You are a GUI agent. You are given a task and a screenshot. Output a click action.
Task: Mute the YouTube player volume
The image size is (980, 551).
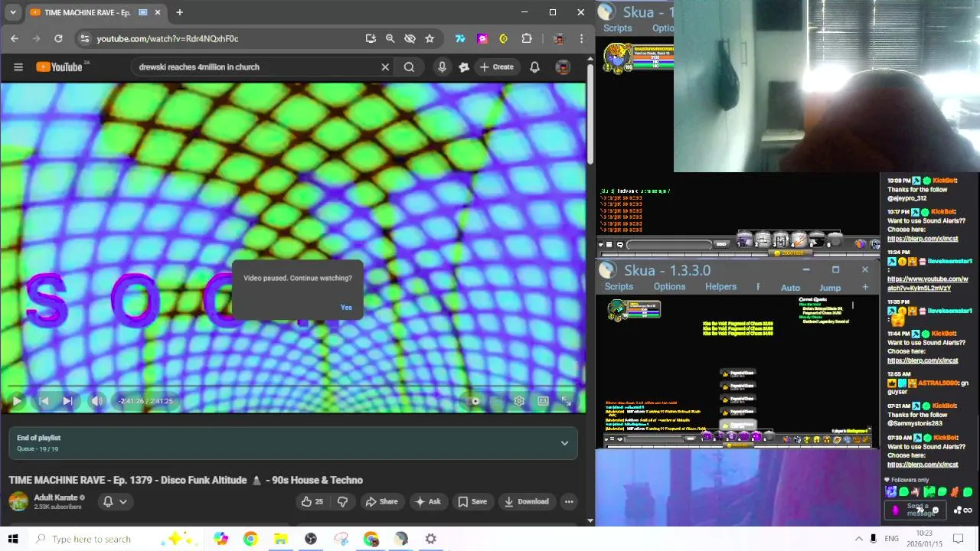tap(96, 401)
